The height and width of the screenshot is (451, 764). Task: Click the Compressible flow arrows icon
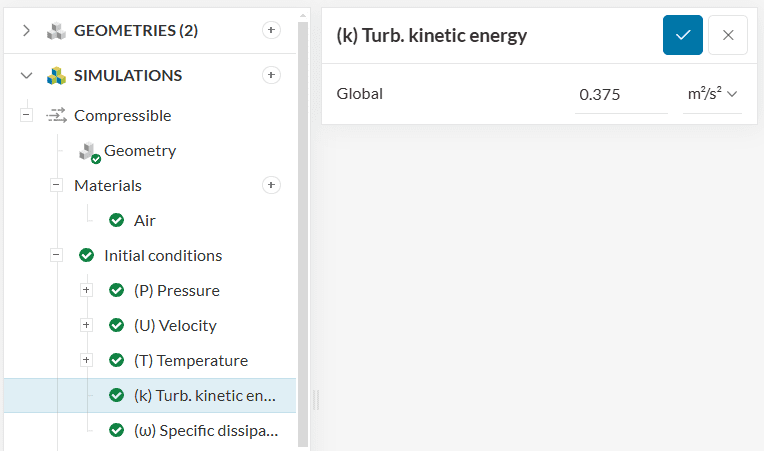pos(57,115)
